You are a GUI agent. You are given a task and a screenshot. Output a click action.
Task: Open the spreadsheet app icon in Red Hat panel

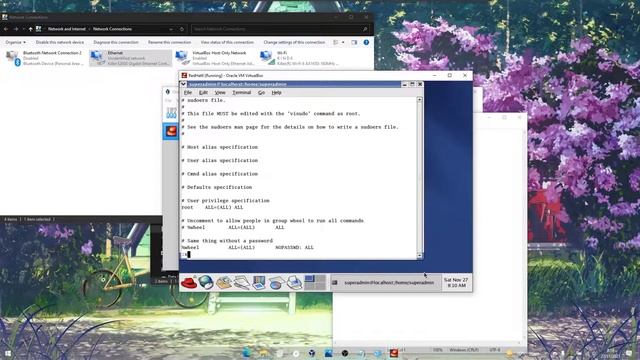click(276, 282)
